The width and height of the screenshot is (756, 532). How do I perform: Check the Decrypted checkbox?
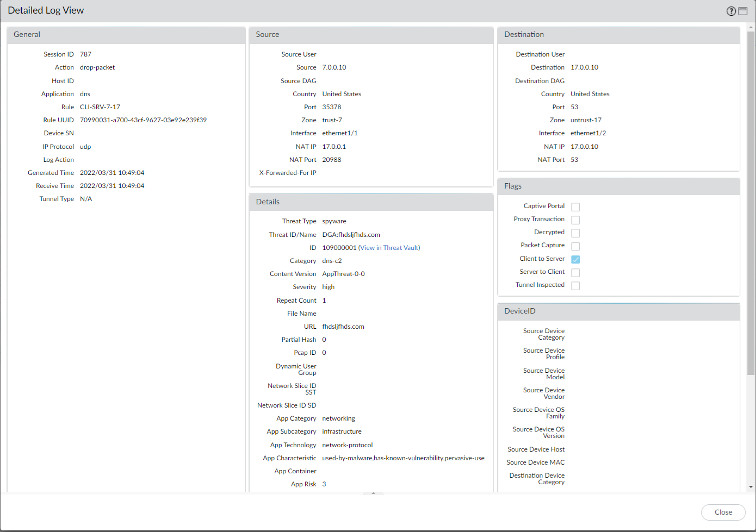point(575,233)
